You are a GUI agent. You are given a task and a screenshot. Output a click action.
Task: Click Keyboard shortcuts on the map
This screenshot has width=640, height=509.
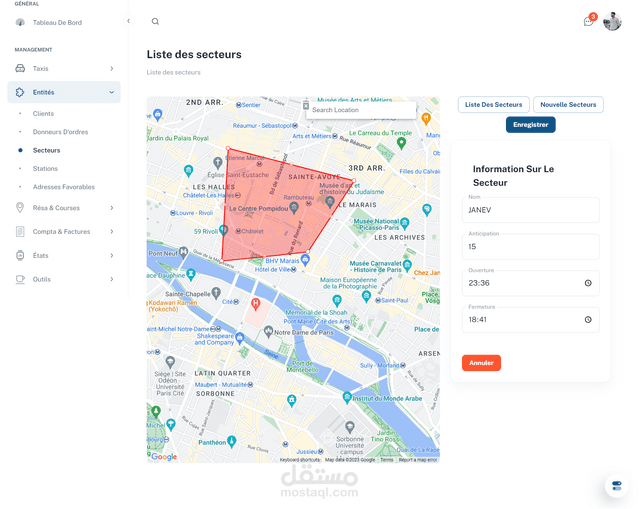click(300, 460)
